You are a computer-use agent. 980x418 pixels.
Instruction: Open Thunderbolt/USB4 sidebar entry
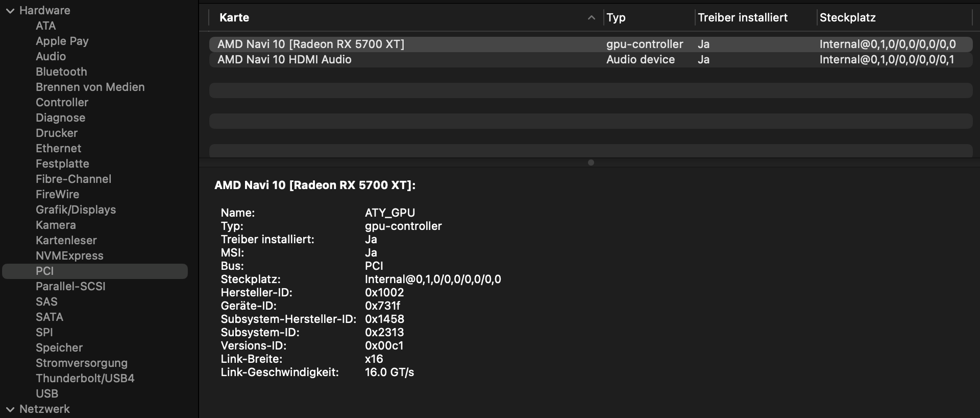click(85, 379)
